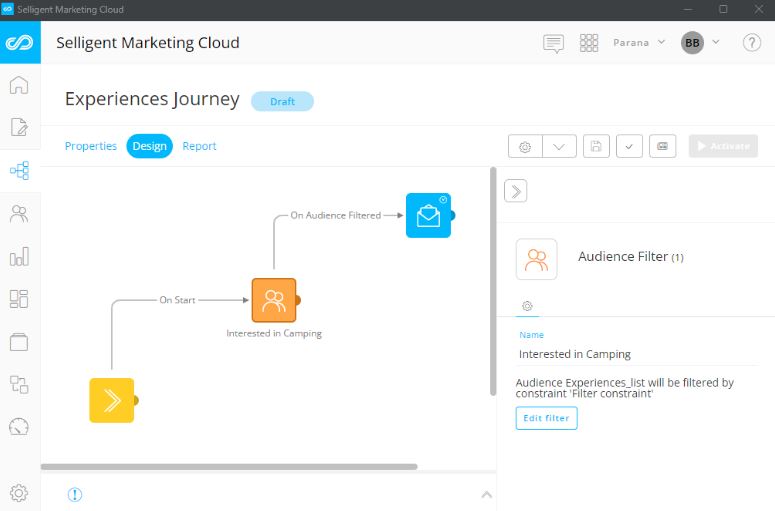Click the Interested in Camping node label

274,334
